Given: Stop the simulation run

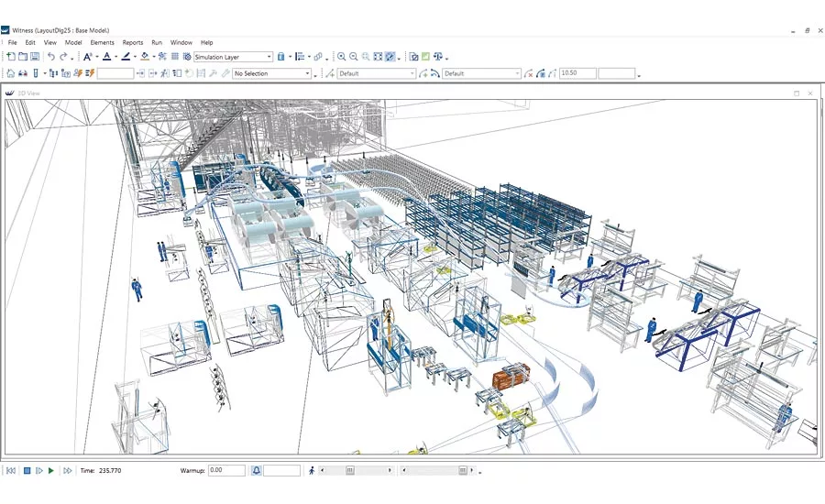Looking at the screenshot, I should click(x=27, y=470).
